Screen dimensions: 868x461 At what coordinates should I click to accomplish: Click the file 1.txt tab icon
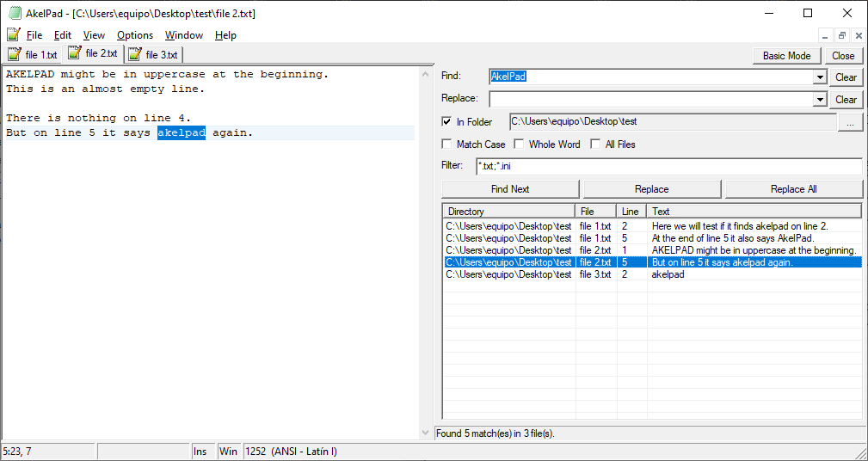(15, 55)
